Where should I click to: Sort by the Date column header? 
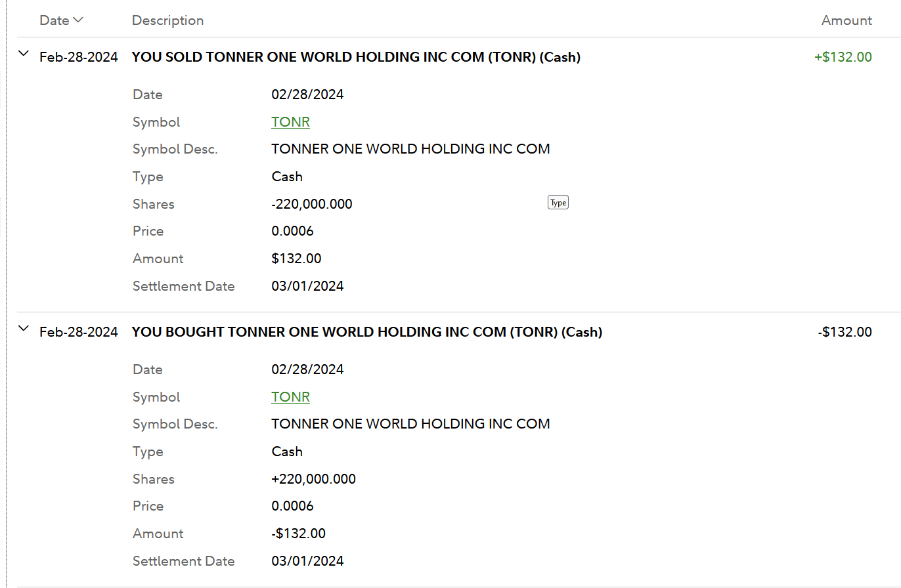pyautogui.click(x=55, y=20)
